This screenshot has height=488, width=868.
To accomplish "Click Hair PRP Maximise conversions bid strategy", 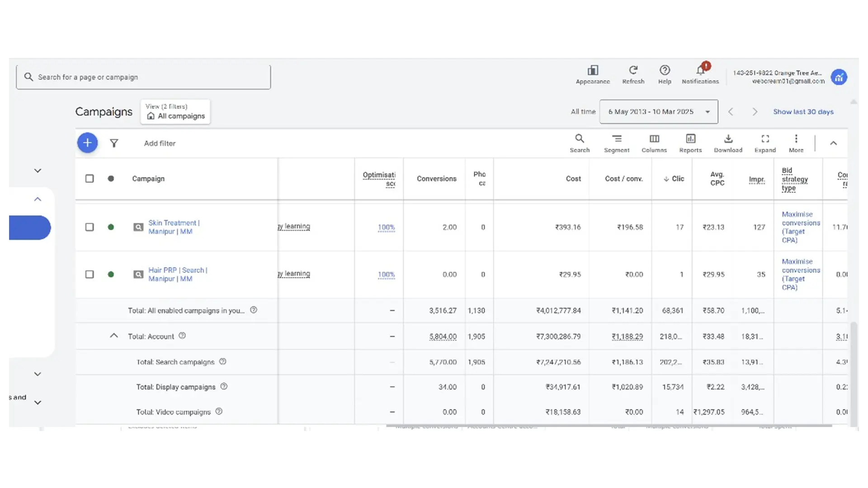I will (x=801, y=274).
